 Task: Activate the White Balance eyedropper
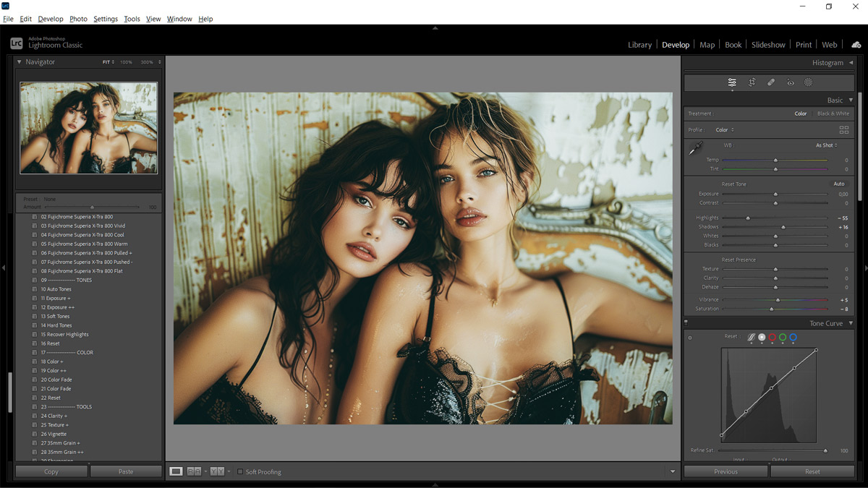tap(695, 147)
